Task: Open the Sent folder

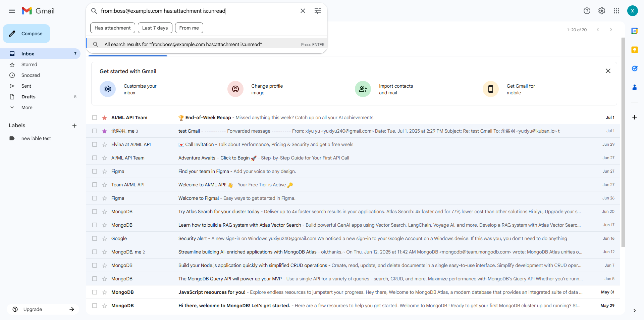Action: point(40,86)
